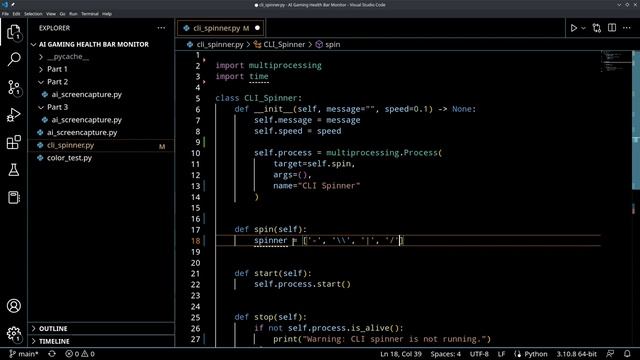
Task: Open the Search view icon
Action: [13, 60]
